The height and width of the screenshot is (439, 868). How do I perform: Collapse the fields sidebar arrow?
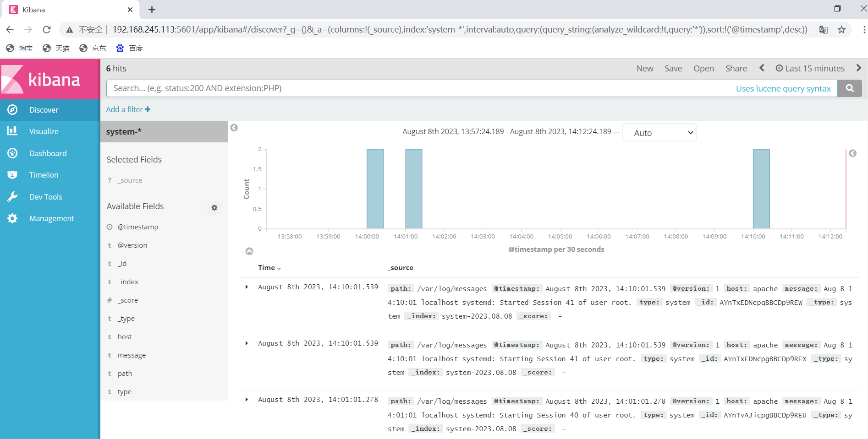tap(234, 128)
